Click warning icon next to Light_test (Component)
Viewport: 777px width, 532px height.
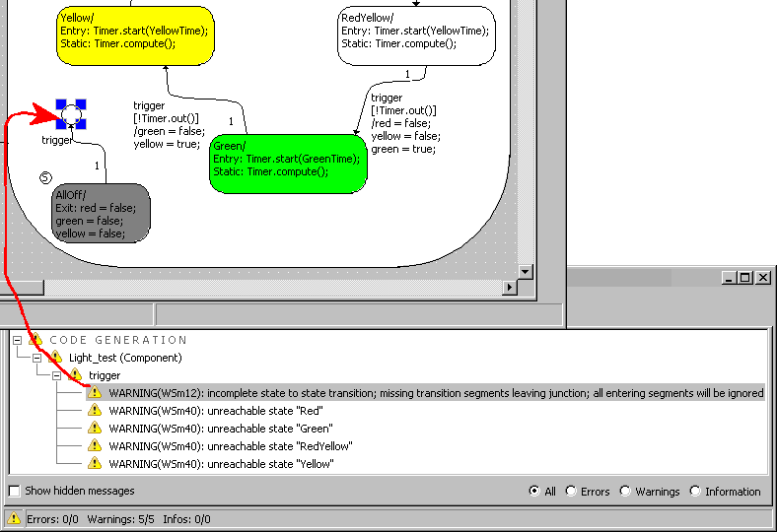point(55,357)
